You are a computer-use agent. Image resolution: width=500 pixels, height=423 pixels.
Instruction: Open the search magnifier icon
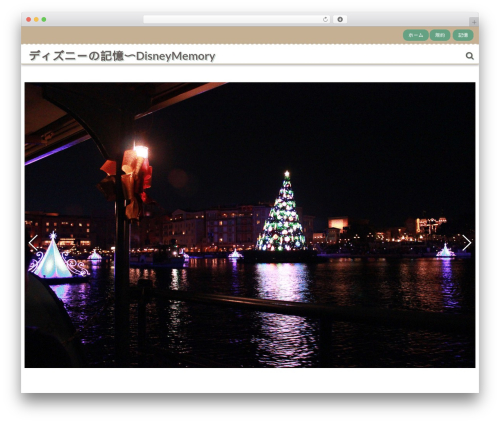click(x=469, y=56)
